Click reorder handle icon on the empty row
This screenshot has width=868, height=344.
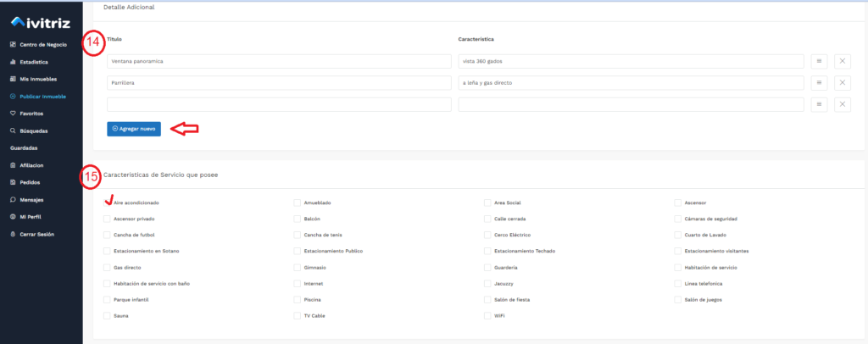(x=819, y=104)
